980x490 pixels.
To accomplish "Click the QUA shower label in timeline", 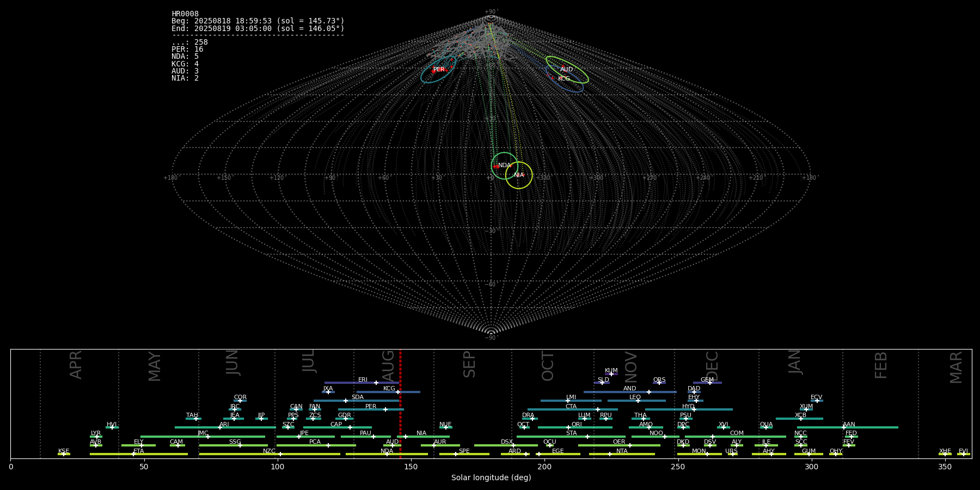I will point(767,425).
